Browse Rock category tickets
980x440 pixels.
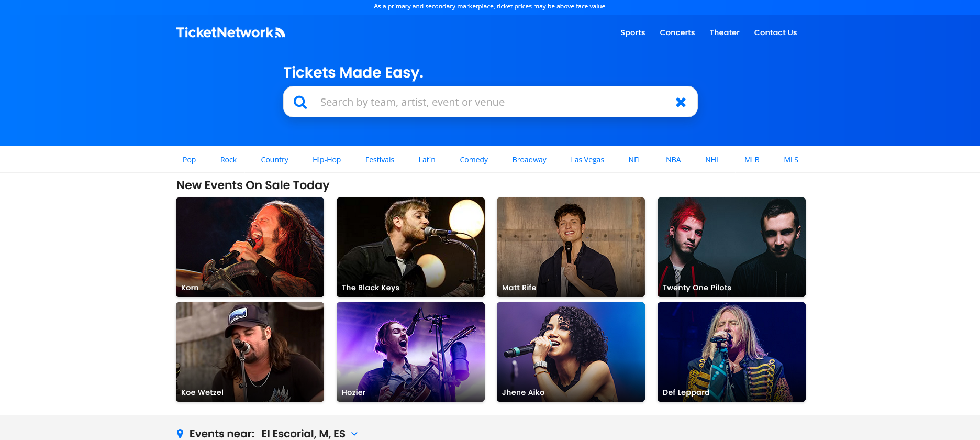click(228, 159)
